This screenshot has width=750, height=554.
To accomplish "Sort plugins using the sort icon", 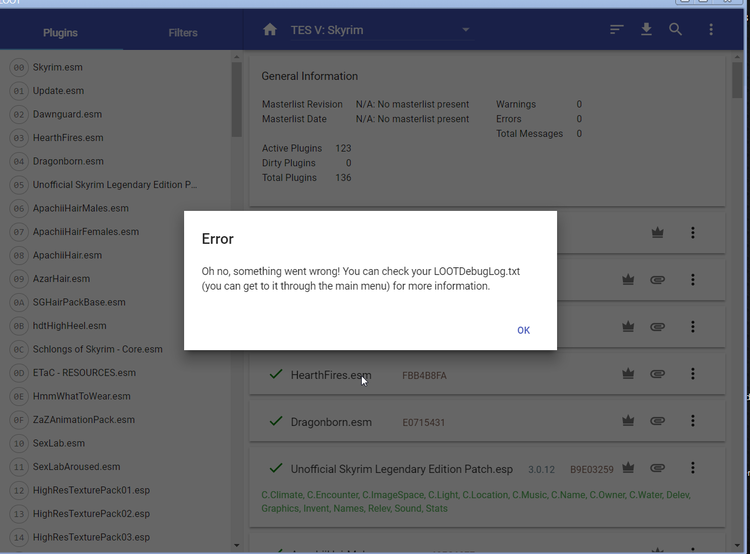I will [x=617, y=30].
